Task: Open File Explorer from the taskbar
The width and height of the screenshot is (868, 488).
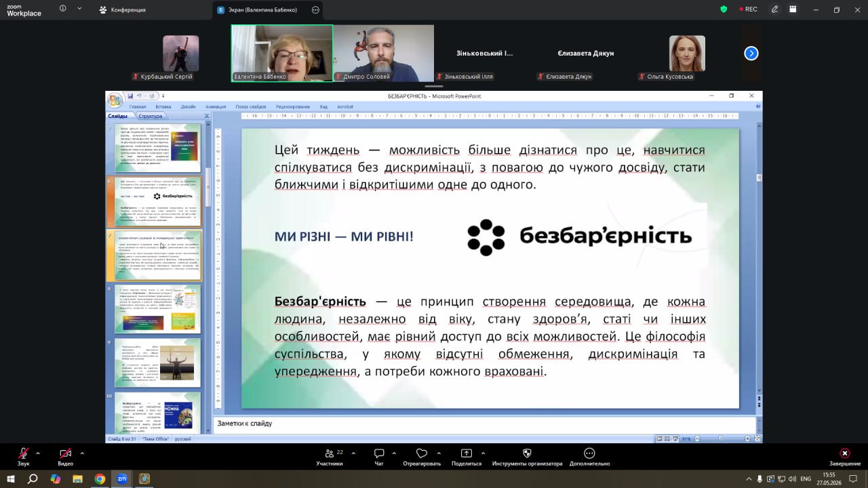Action: 77,479
